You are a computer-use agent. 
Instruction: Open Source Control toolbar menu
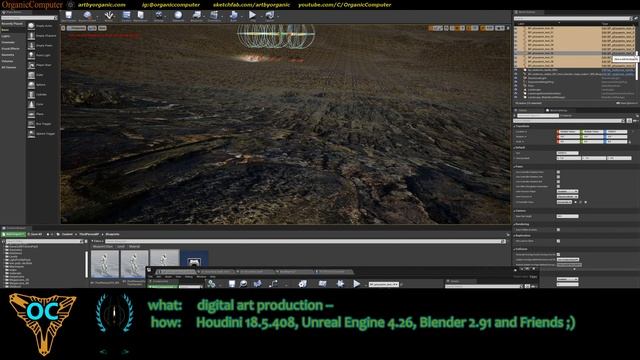pos(87,16)
